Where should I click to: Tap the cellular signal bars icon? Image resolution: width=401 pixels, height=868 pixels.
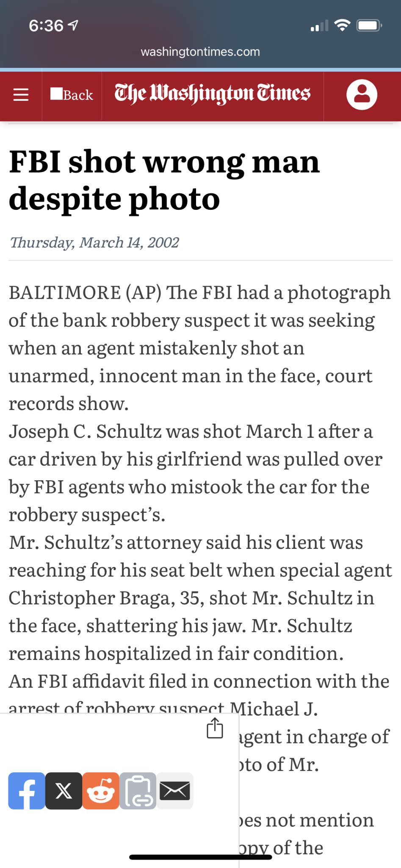pyautogui.click(x=319, y=26)
